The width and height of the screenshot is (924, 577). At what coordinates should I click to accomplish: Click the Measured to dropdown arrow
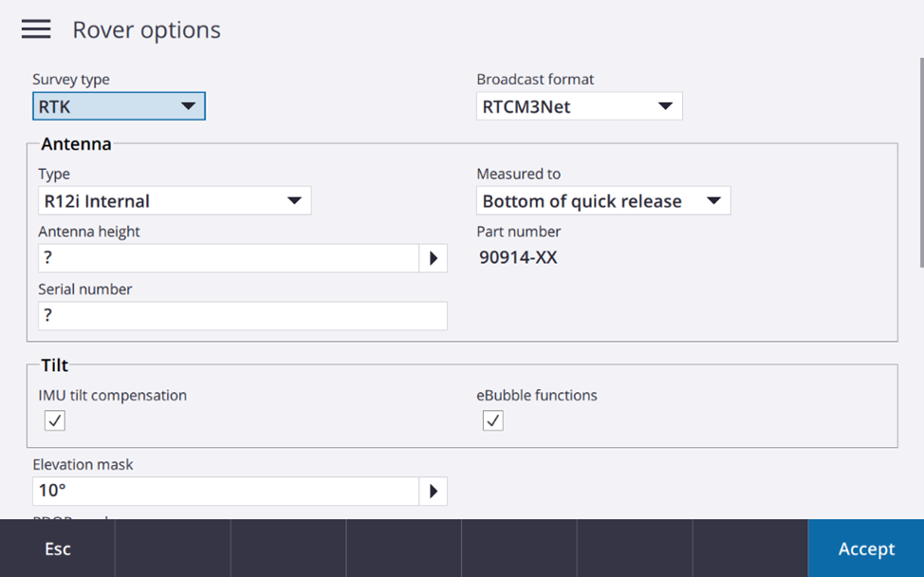713,201
